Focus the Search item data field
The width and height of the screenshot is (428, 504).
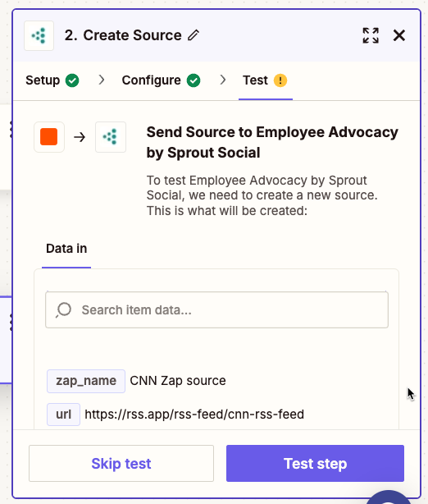pyautogui.click(x=216, y=309)
